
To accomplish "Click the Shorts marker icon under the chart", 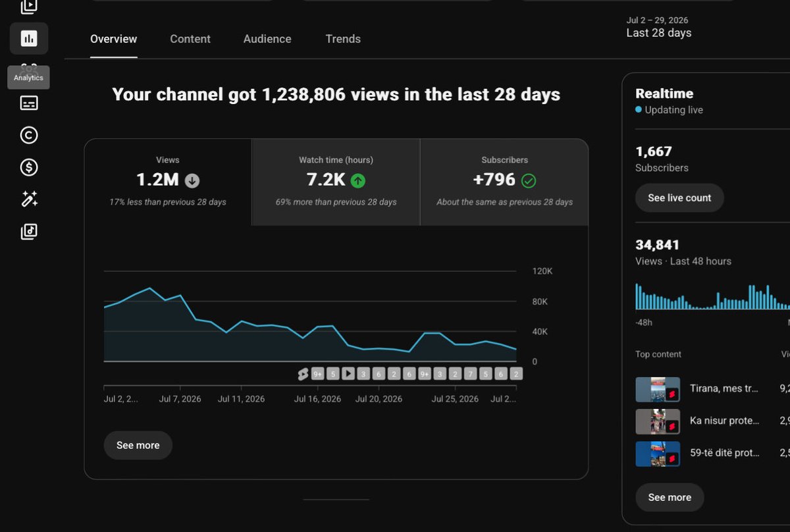I will coord(303,374).
